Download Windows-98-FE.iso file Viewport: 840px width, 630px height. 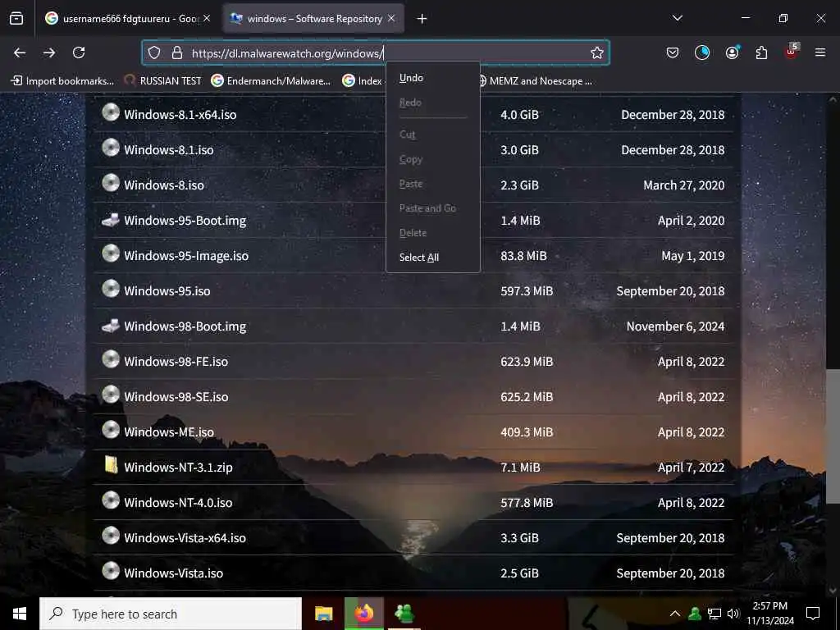click(x=176, y=362)
